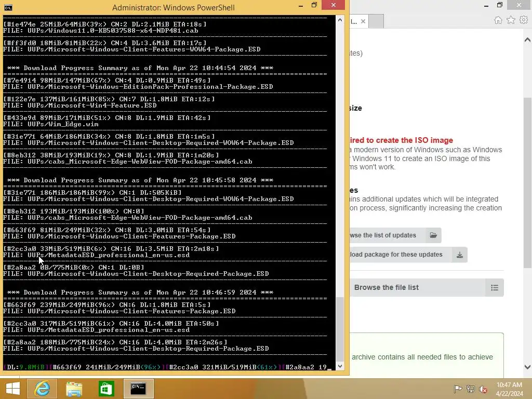Click the KB5037588-x64-NDP481.cab file line
Image resolution: width=532 pixels, height=399 pixels.
[x=100, y=31]
